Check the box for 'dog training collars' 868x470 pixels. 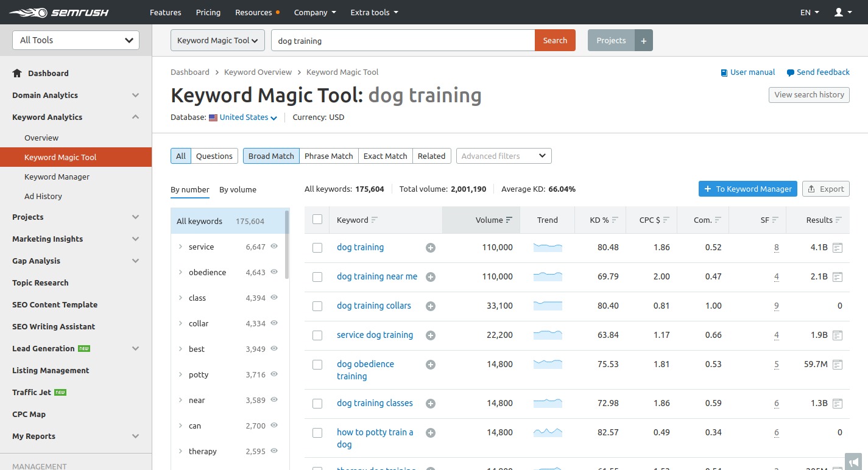click(317, 306)
